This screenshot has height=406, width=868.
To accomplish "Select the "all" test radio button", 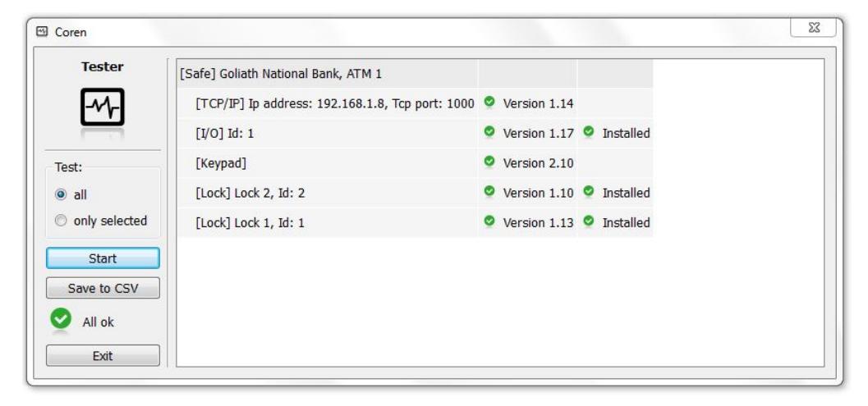I will pyautogui.click(x=61, y=194).
